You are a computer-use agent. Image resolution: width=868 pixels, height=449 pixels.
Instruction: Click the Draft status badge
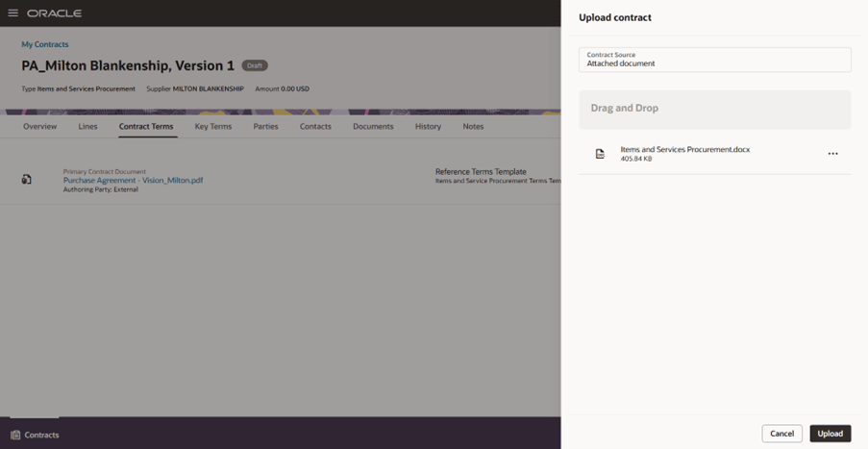pos(255,65)
